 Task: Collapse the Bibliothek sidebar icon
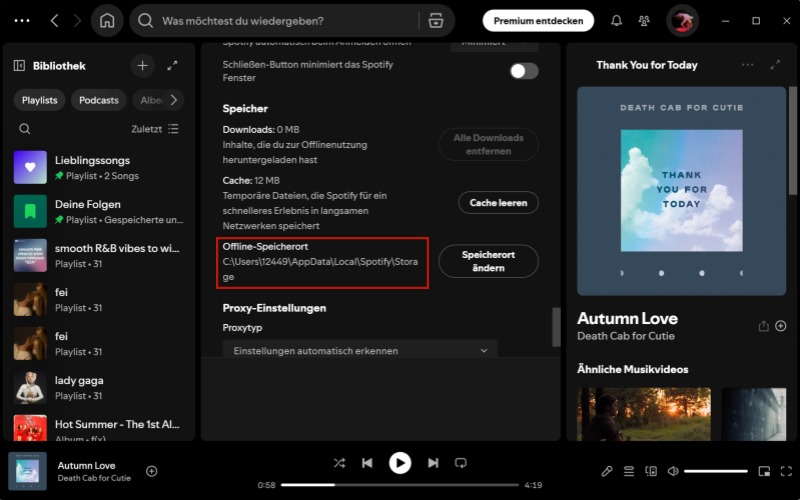pyautogui.click(x=19, y=66)
